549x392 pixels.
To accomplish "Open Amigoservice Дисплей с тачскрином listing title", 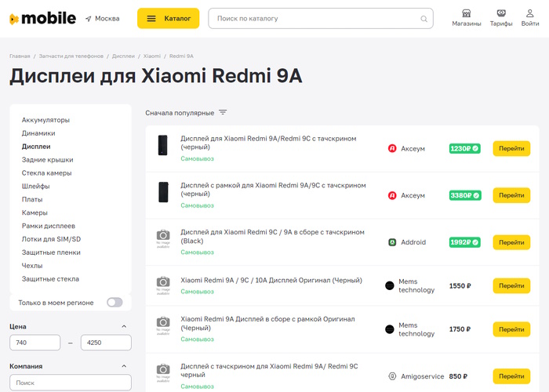I will (269, 371).
